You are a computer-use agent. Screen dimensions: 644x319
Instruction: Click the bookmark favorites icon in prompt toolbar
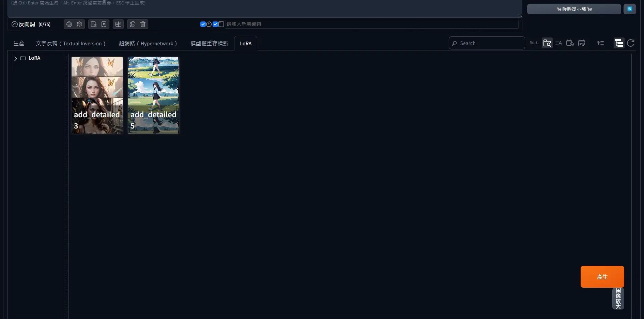(x=104, y=24)
